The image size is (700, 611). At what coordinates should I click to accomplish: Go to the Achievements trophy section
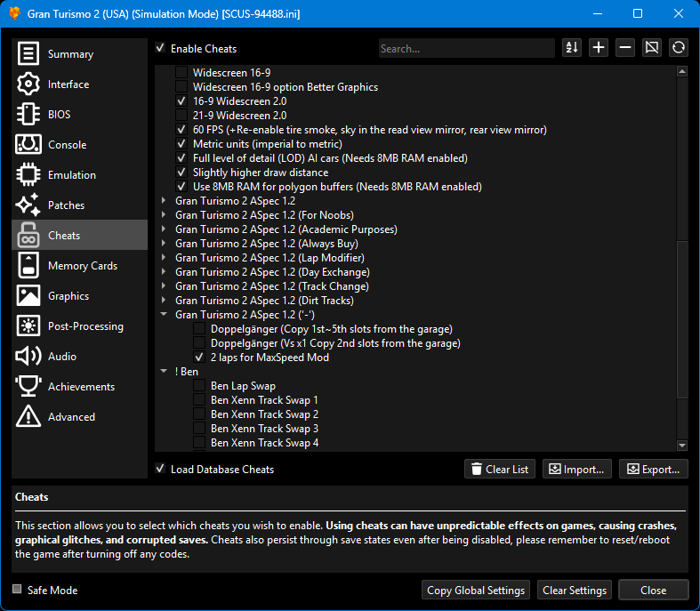[79, 387]
